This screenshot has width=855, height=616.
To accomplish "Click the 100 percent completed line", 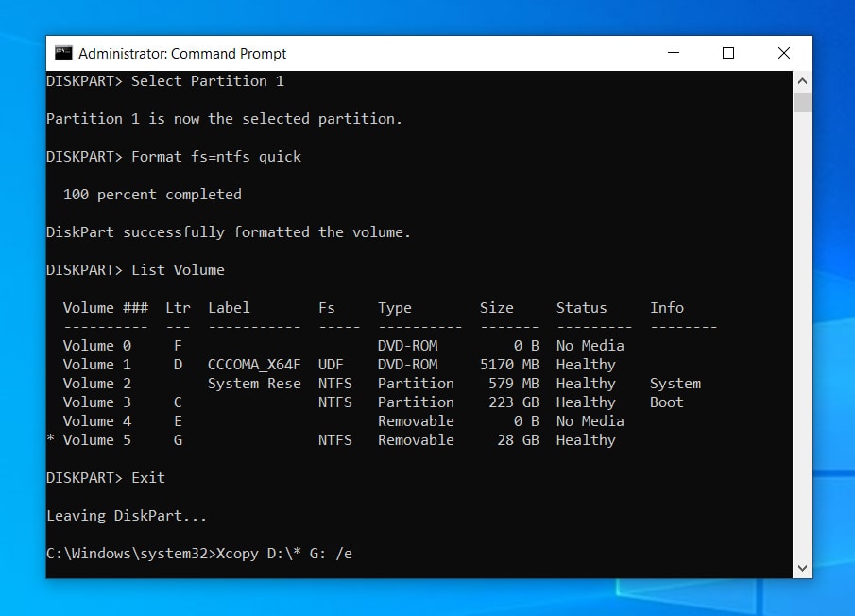I will pyautogui.click(x=151, y=194).
